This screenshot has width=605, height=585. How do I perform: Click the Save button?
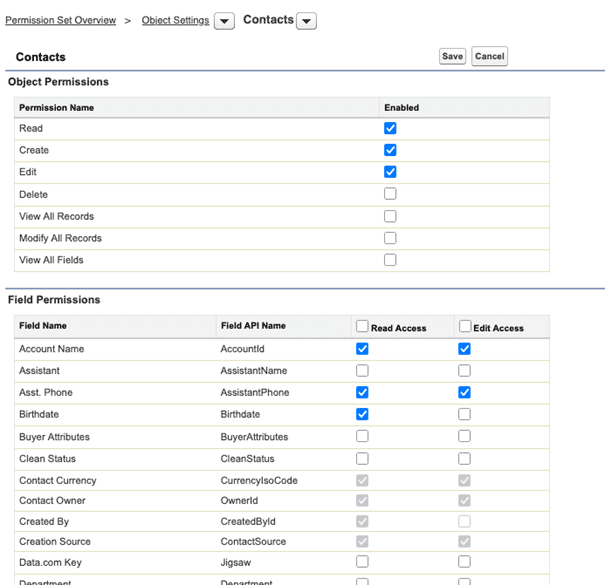(x=452, y=57)
